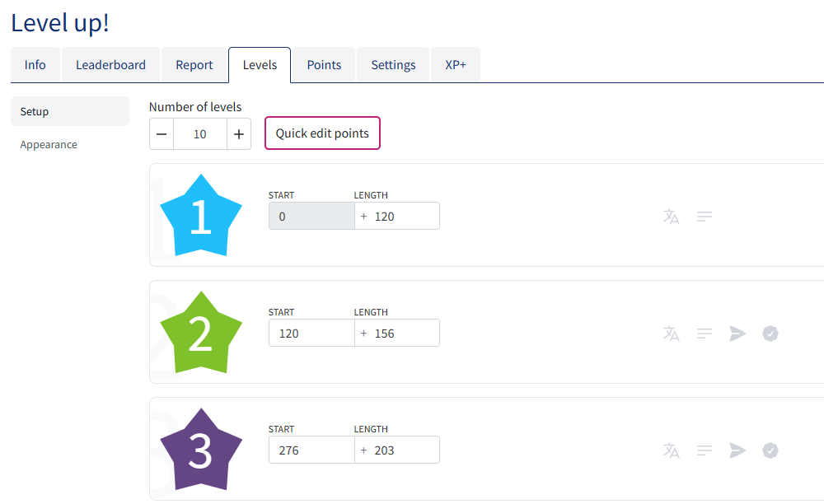This screenshot has height=504, width=824.
Task: Switch to the Points tab
Action: (324, 64)
